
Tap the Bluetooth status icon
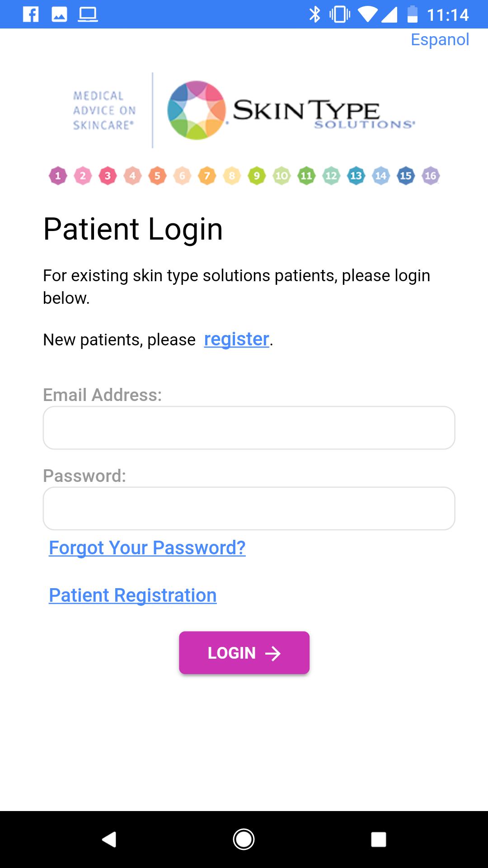tap(314, 14)
